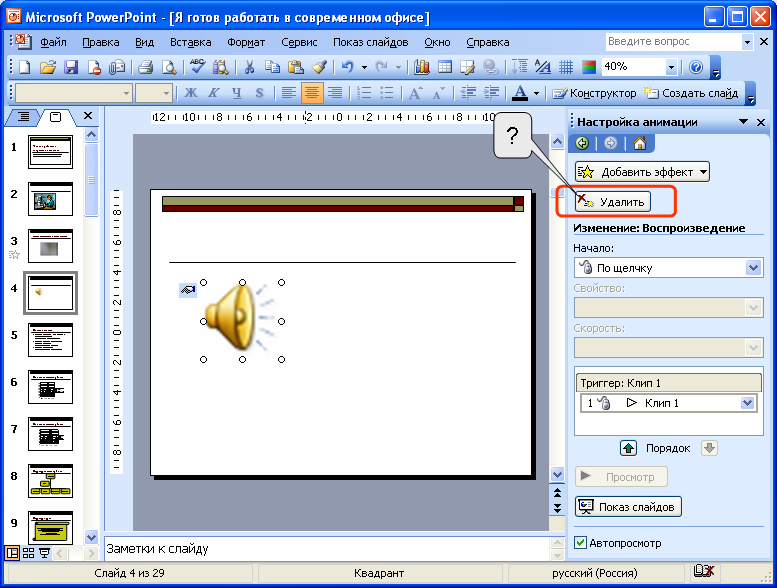The width and height of the screenshot is (777, 588).
Task: Toggle the Автопросмотр checkbox
Action: tap(580, 542)
